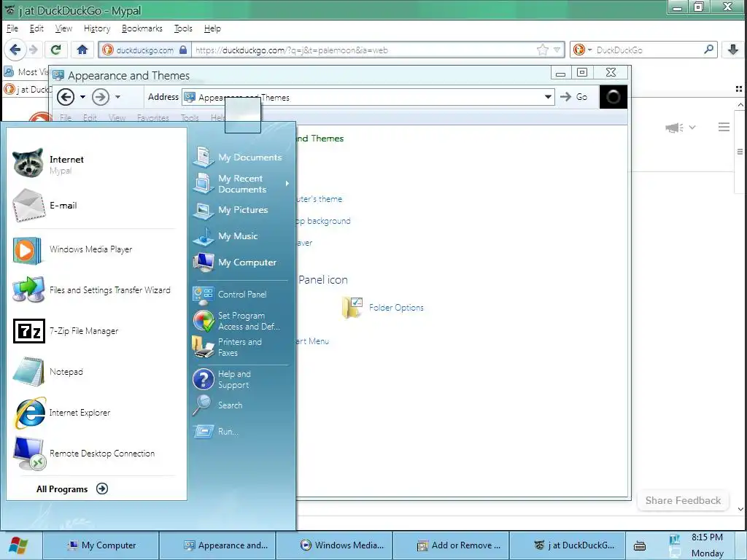Image resolution: width=747 pixels, height=560 pixels.
Task: Open Mypal Edit menu
Action: pos(36,28)
